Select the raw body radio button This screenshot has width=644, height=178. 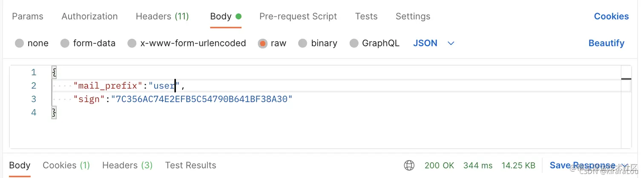point(263,43)
